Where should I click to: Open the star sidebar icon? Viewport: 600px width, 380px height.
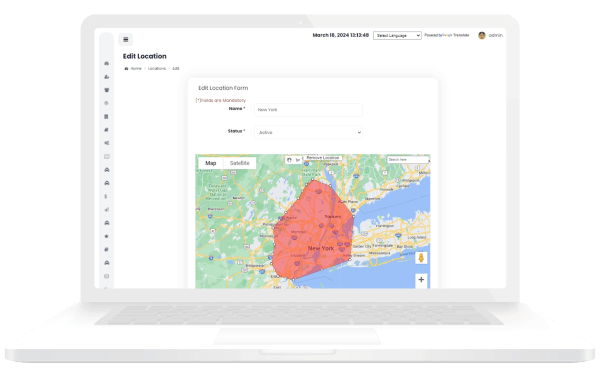point(107,236)
